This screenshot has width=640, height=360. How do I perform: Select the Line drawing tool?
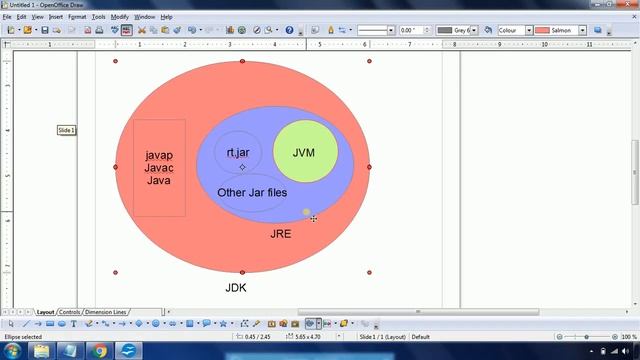26,324
